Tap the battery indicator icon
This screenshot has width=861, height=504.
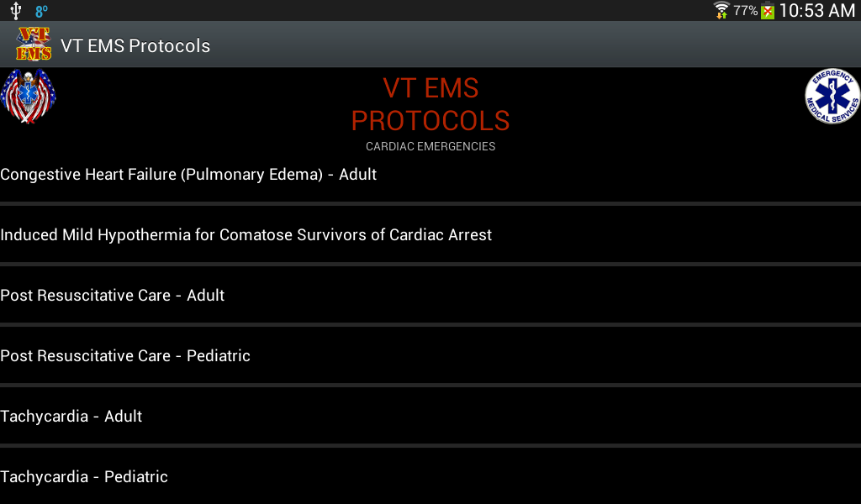click(768, 10)
